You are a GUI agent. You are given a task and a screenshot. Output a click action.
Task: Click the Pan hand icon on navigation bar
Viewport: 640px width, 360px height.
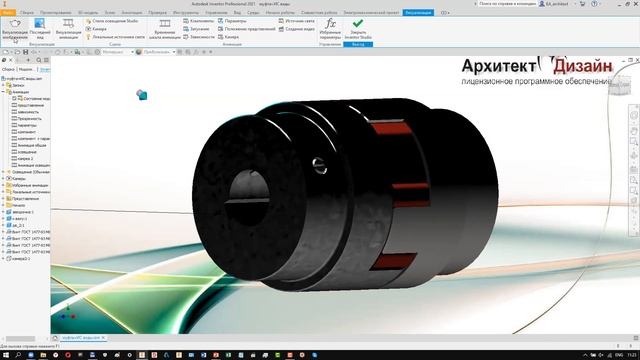point(633,131)
